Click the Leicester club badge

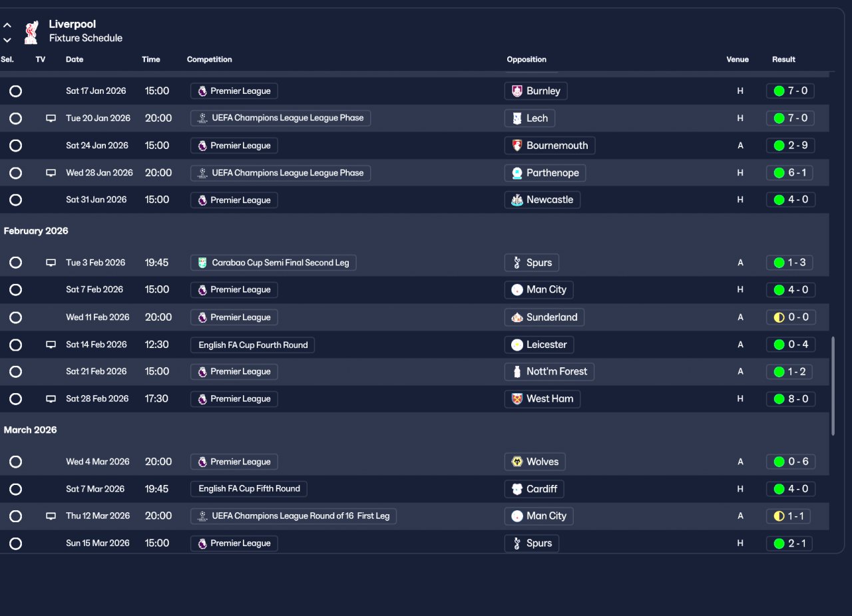tap(517, 345)
